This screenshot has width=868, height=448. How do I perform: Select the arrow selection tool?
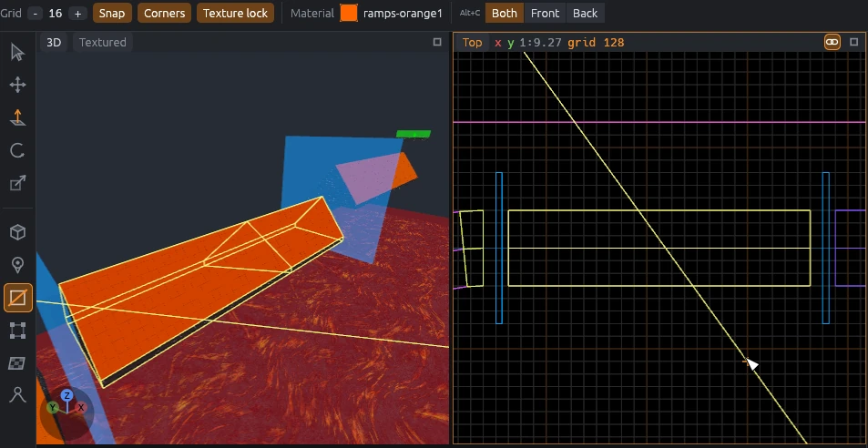coord(17,53)
